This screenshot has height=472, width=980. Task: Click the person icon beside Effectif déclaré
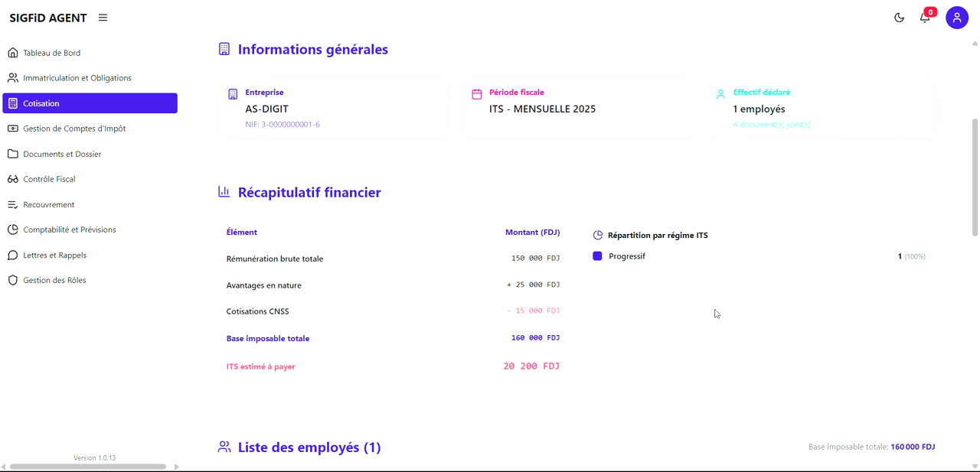point(720,93)
